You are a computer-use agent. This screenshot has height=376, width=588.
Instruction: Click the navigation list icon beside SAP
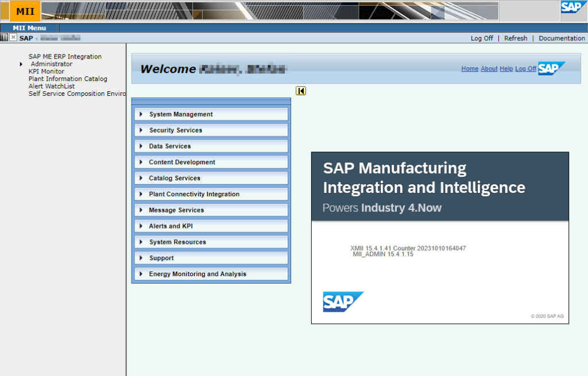coord(4,38)
